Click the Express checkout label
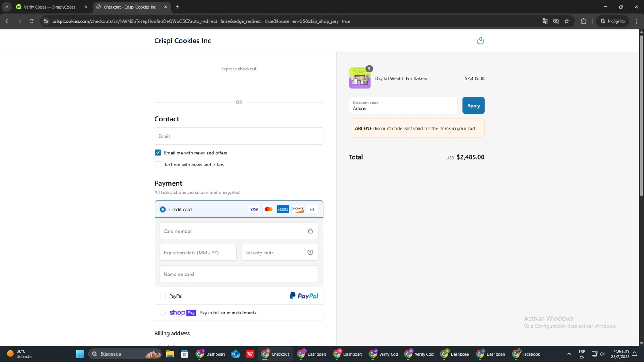This screenshot has width=644, height=362. 239,69
